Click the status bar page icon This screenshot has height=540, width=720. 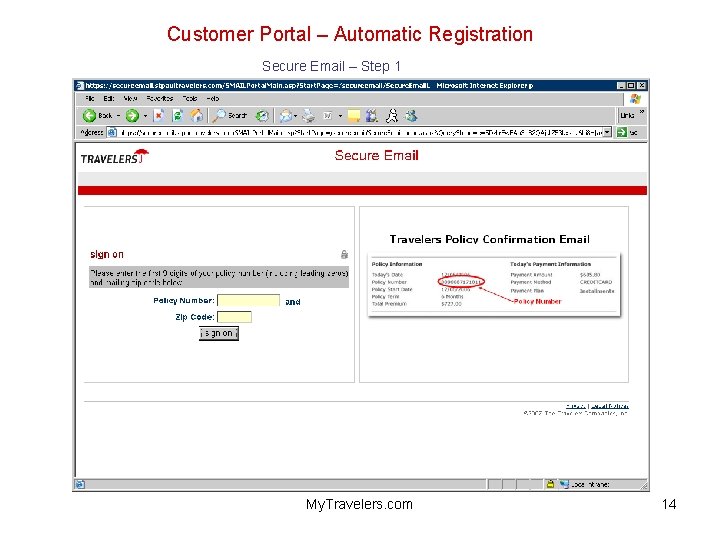pos(80,484)
